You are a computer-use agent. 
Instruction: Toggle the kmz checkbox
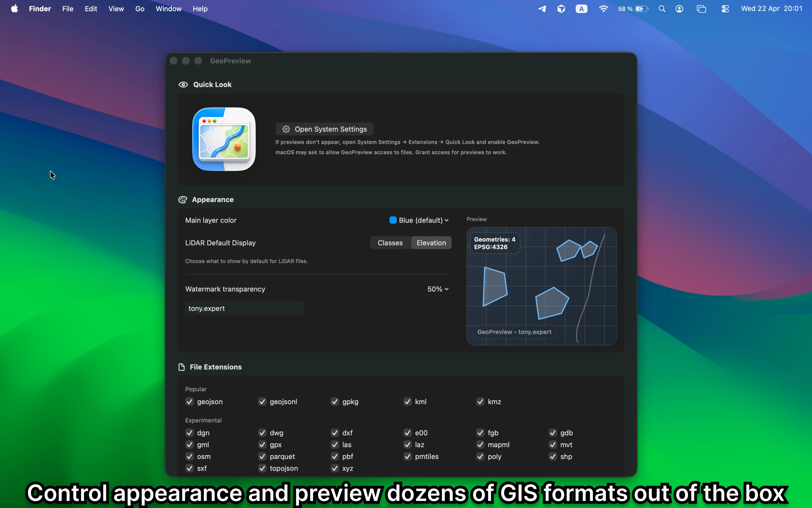pos(480,402)
